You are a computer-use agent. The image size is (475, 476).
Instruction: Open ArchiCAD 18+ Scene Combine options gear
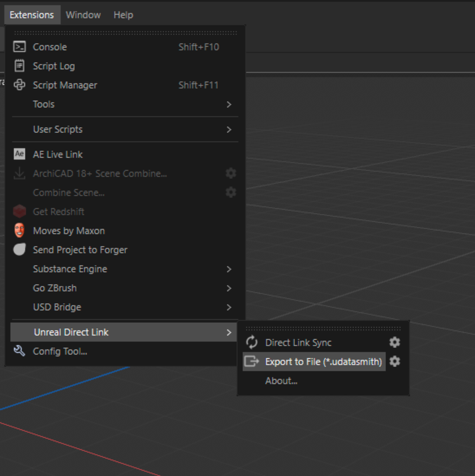231,173
